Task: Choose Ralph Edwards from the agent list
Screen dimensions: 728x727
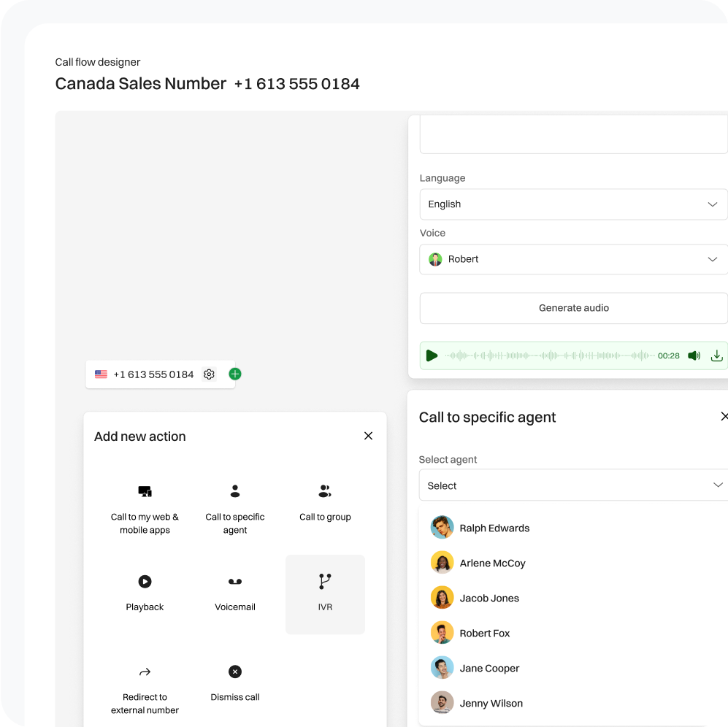Action: click(494, 528)
